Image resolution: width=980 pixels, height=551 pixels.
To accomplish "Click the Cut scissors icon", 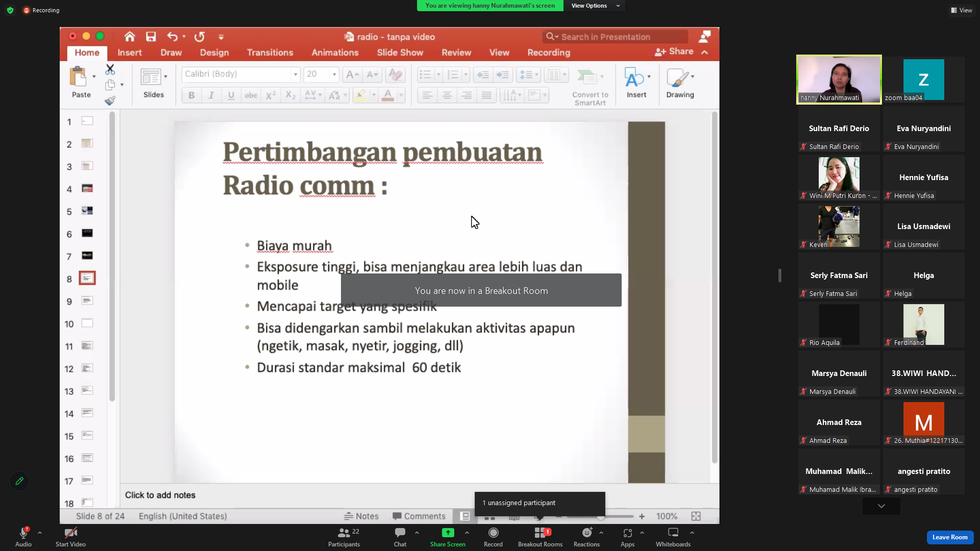I will (x=110, y=69).
